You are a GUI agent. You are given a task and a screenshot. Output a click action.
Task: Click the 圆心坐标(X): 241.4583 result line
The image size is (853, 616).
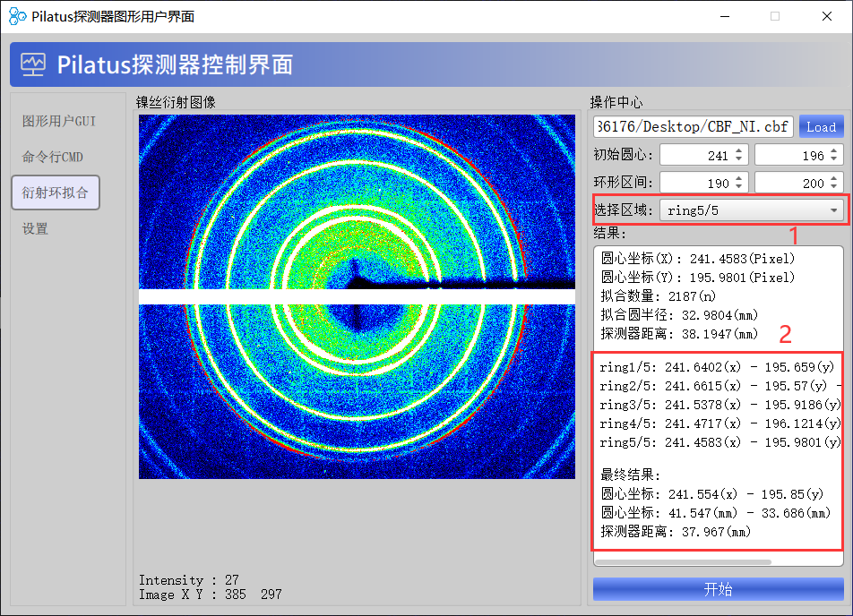coord(697,259)
